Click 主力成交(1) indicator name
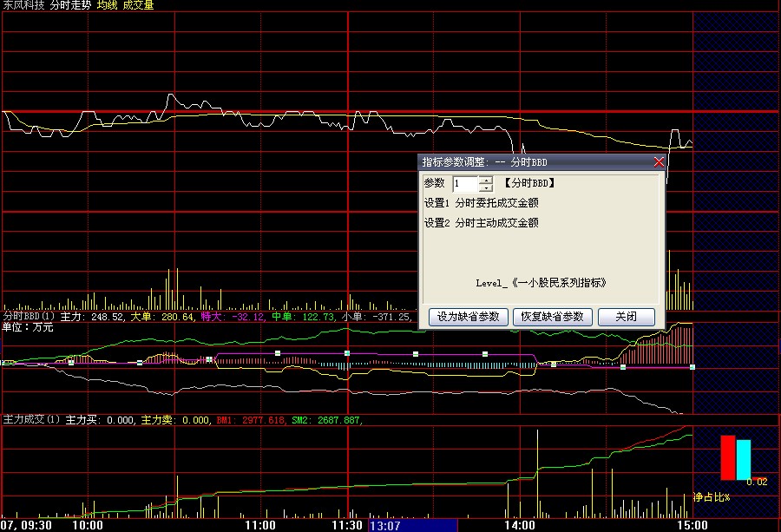781x532 pixels. pos(31,420)
